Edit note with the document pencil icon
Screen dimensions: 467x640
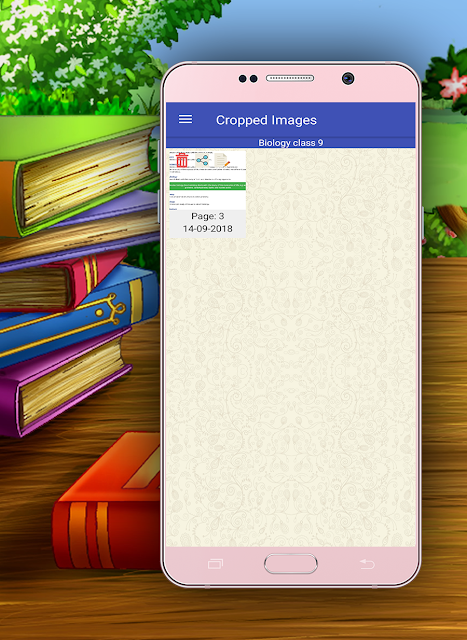[x=222, y=160]
